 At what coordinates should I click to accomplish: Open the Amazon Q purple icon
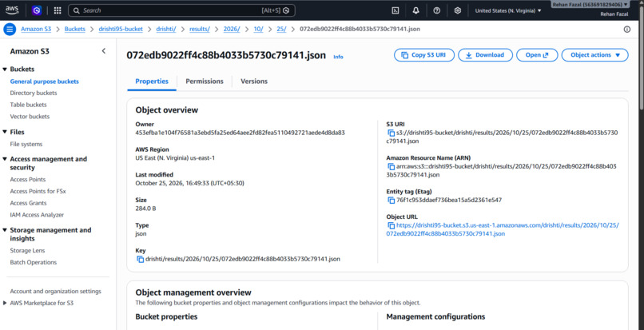pos(37,10)
